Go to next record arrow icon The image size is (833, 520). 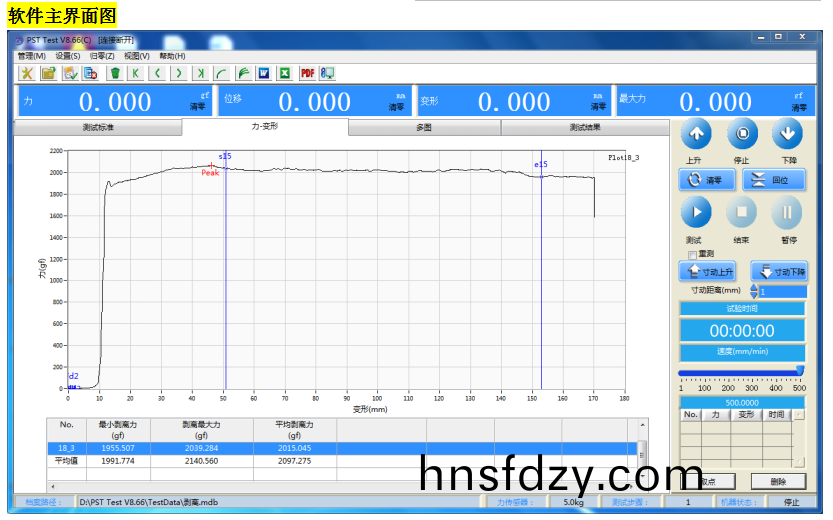pos(178,73)
